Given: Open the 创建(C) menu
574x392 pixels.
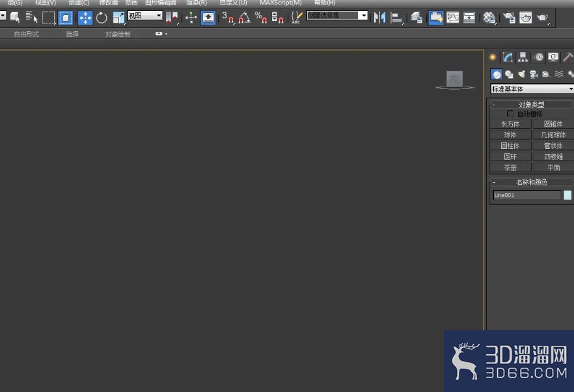Looking at the screenshot, I should point(79,3).
